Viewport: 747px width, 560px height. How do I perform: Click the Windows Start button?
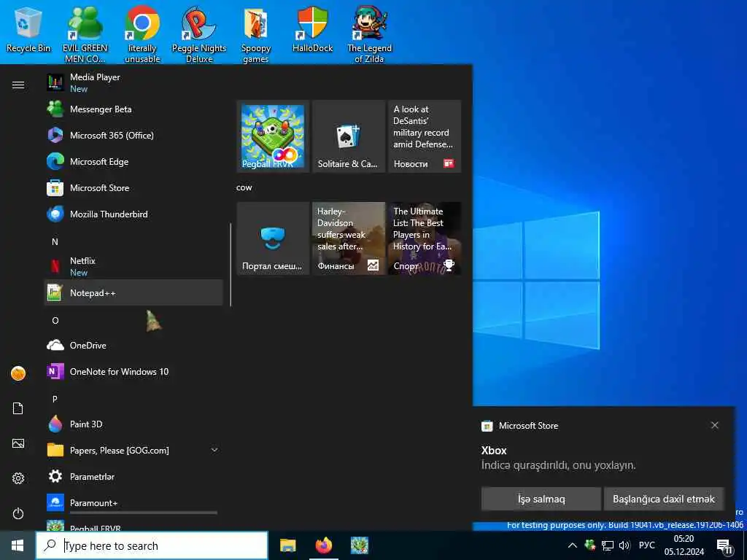click(x=18, y=545)
